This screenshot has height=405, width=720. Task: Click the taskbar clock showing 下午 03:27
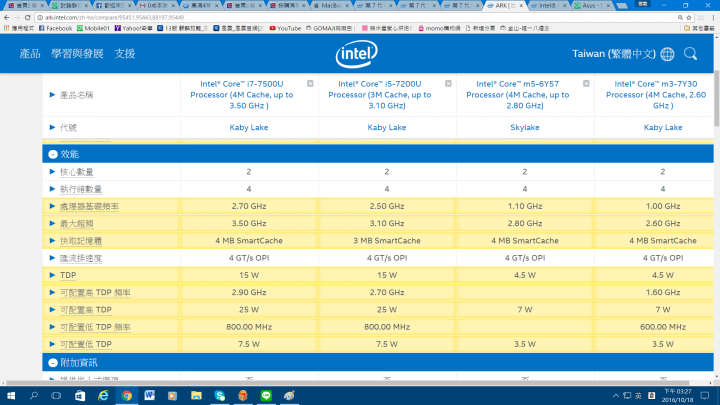pyautogui.click(x=678, y=395)
